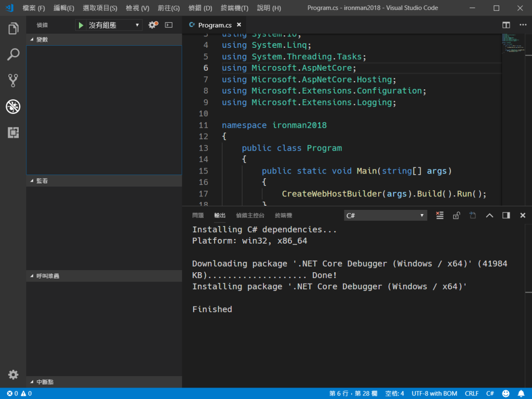Click 'Platform: win32, x86_64' output text
This screenshot has height=399, width=532.
tap(249, 241)
